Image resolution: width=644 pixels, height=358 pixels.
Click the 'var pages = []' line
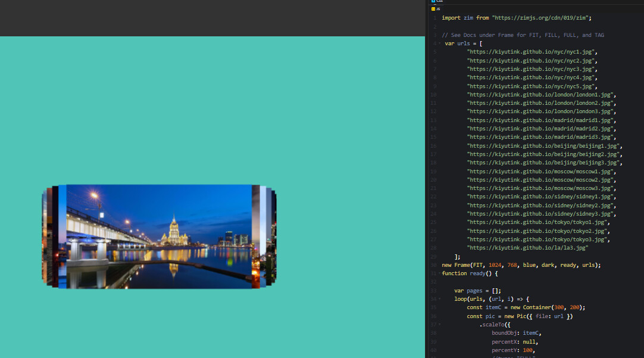(477, 291)
